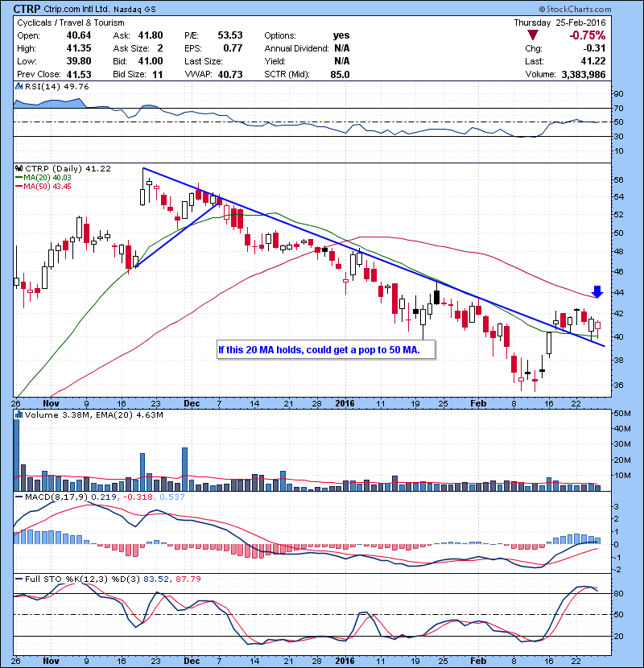This screenshot has width=644, height=668.
Task: Click the Last Size label
Action: click(x=204, y=61)
